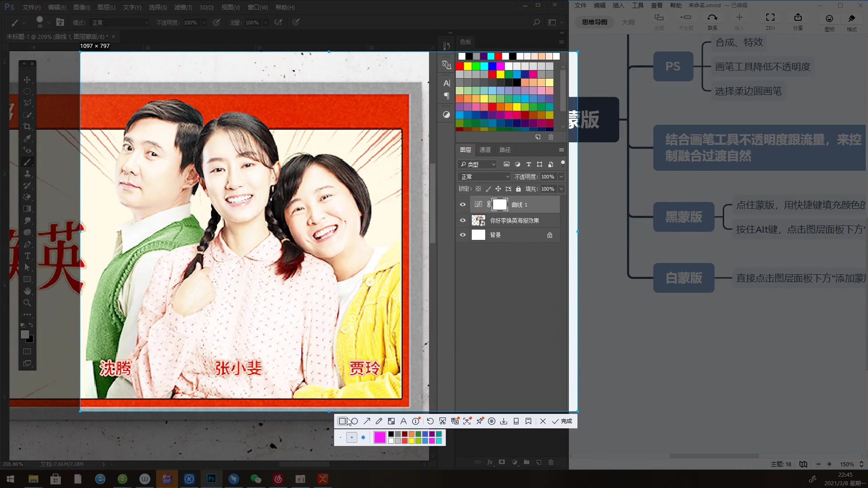The height and width of the screenshot is (488, 868).
Task: Select the 白蒙版 node in mind map
Action: [684, 278]
